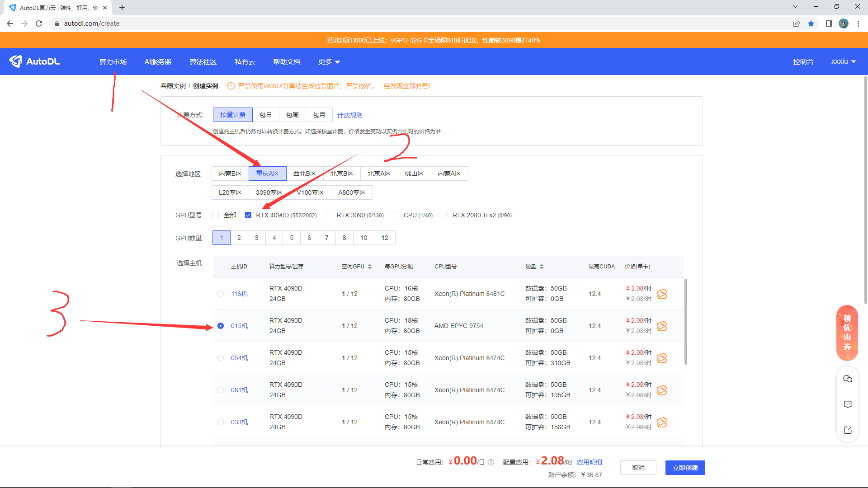Expand the 更多 navigation dropdown

(329, 62)
